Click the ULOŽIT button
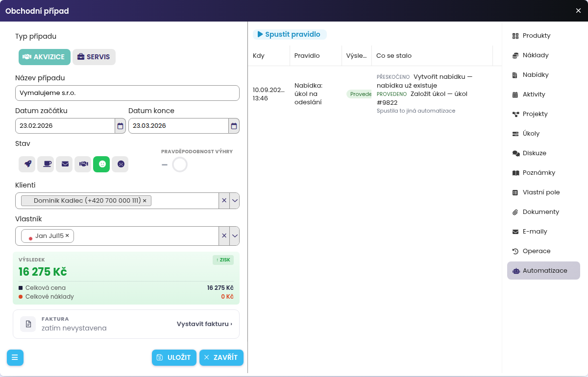588x377 pixels. 174,357
